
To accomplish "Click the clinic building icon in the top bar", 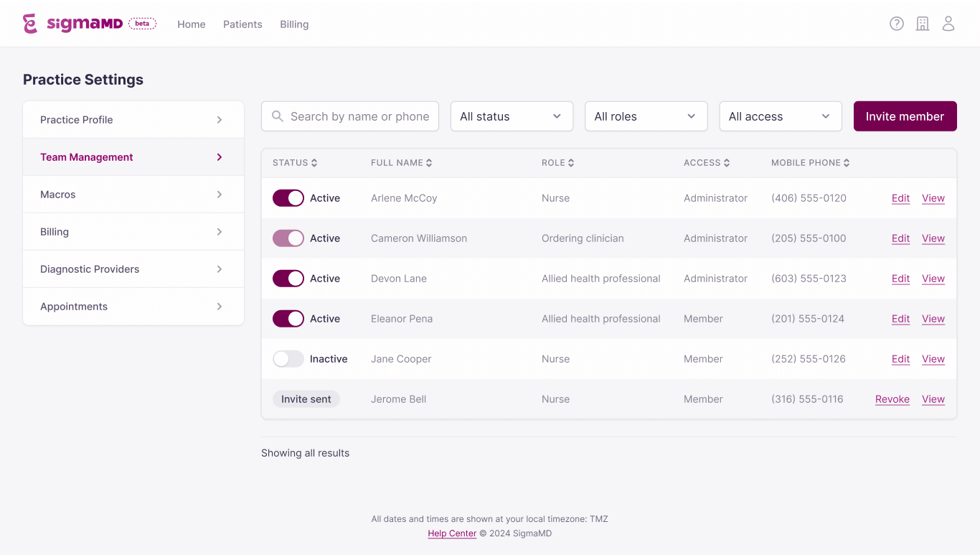I will coord(922,23).
